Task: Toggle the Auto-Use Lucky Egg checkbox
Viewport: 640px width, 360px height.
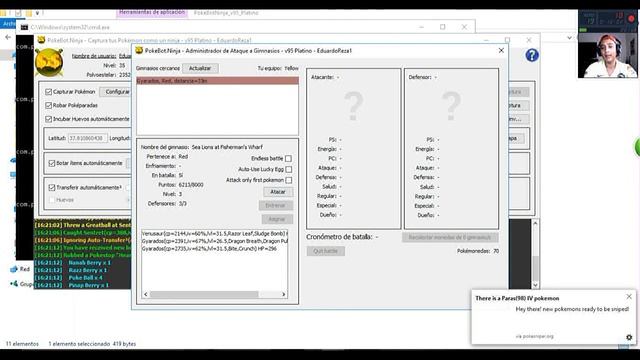Action: (288, 169)
